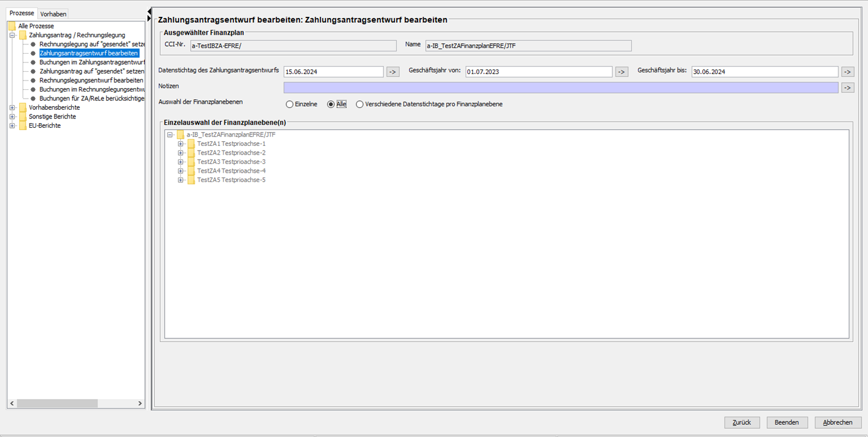Select the TestZA4 Testprioachse-4 label
Screen dimensions: 868x437
(232, 171)
